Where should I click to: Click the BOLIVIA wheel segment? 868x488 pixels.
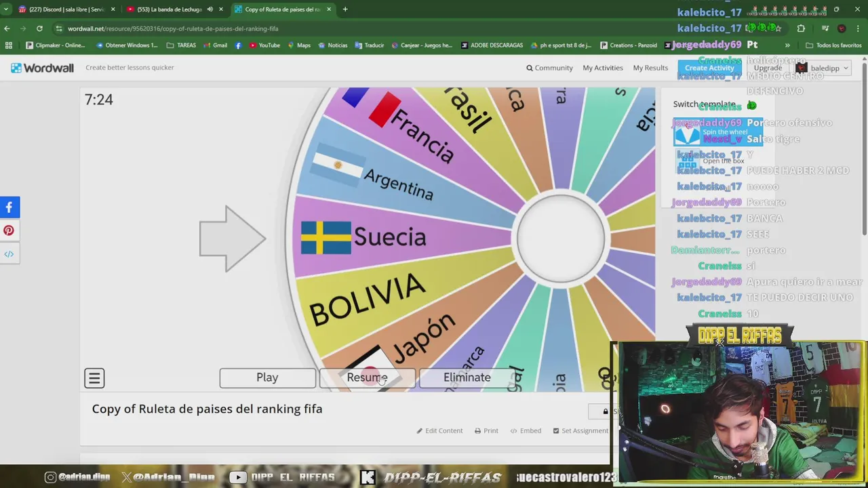coord(369,298)
